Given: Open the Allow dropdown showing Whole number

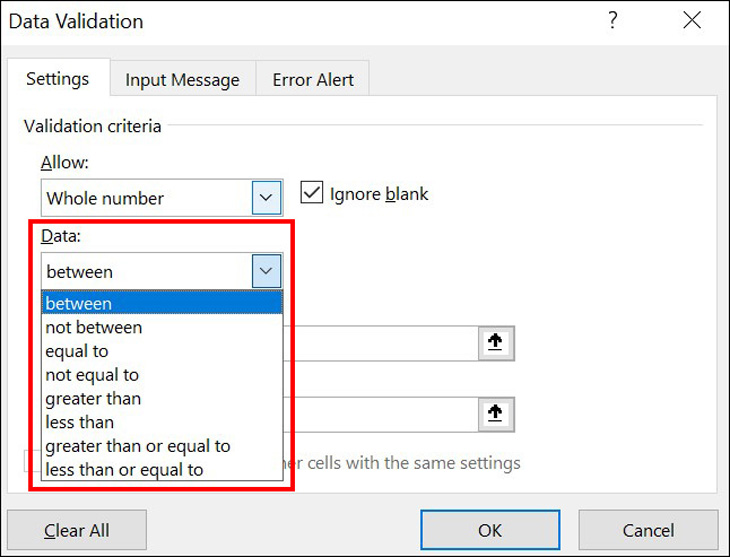Looking at the screenshot, I should (266, 197).
